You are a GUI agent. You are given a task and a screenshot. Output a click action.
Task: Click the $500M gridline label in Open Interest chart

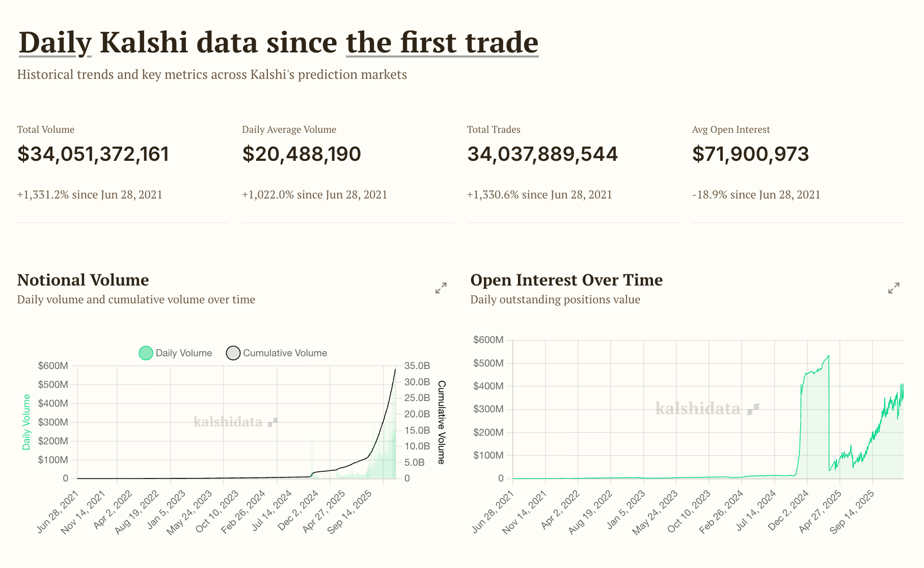488,363
